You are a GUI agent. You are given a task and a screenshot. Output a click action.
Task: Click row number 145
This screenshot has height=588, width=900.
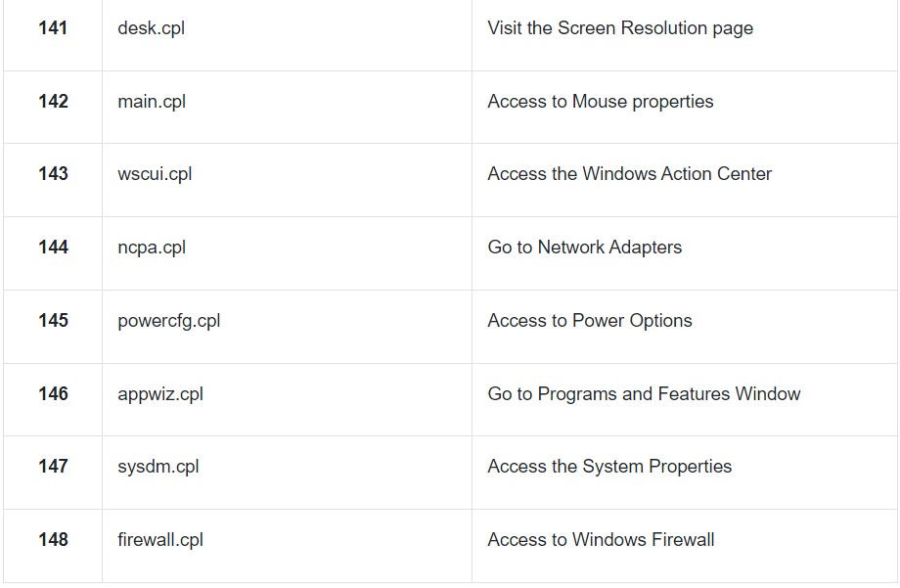click(x=53, y=320)
